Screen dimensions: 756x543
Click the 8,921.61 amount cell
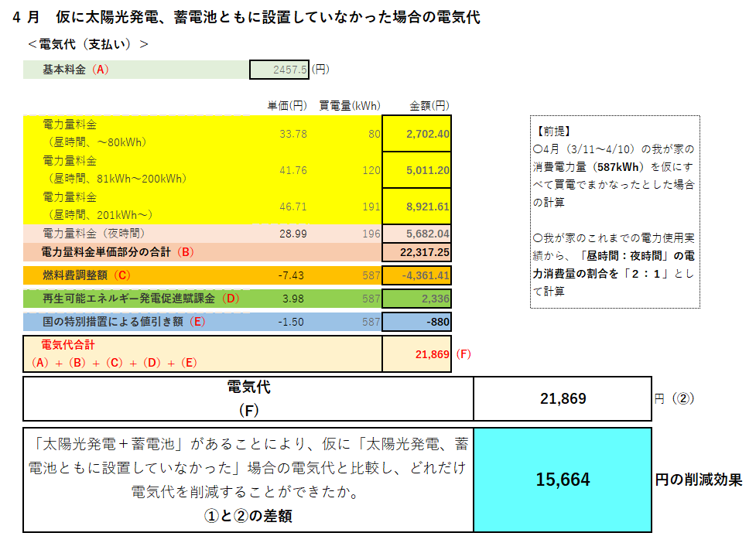pos(416,207)
